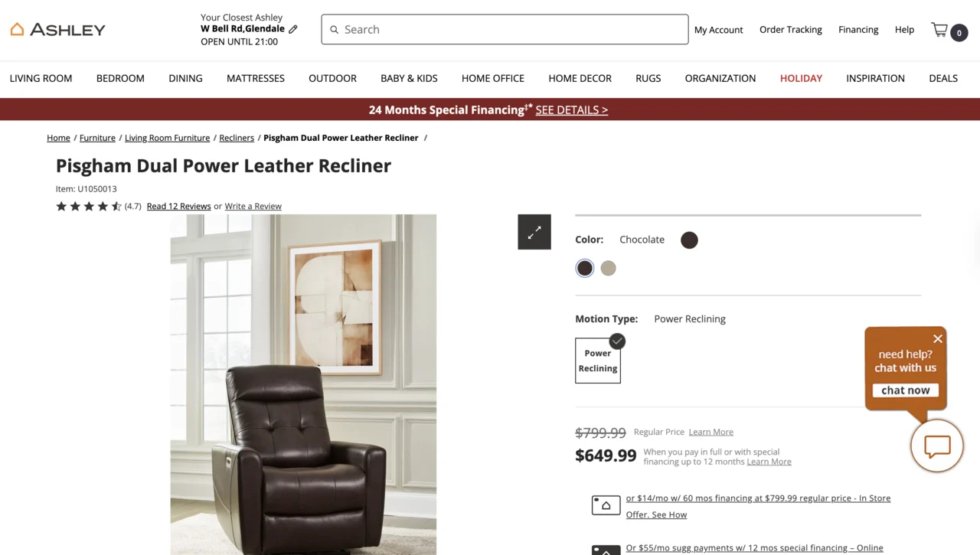
Task: Expand product image to fullscreen
Action: click(x=534, y=232)
